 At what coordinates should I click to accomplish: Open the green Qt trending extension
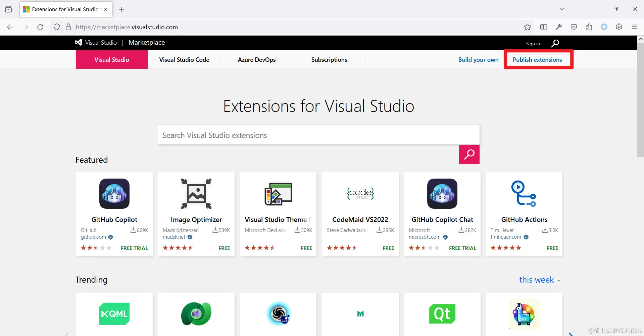point(442,314)
